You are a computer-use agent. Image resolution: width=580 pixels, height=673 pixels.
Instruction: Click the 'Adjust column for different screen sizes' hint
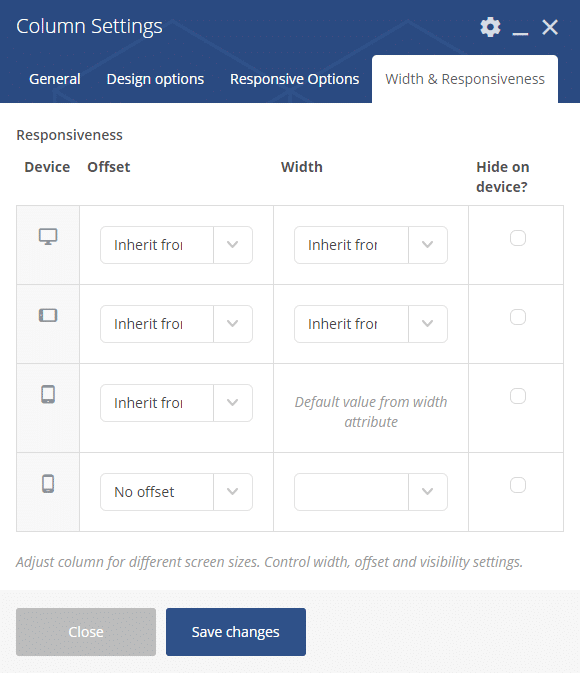(269, 562)
